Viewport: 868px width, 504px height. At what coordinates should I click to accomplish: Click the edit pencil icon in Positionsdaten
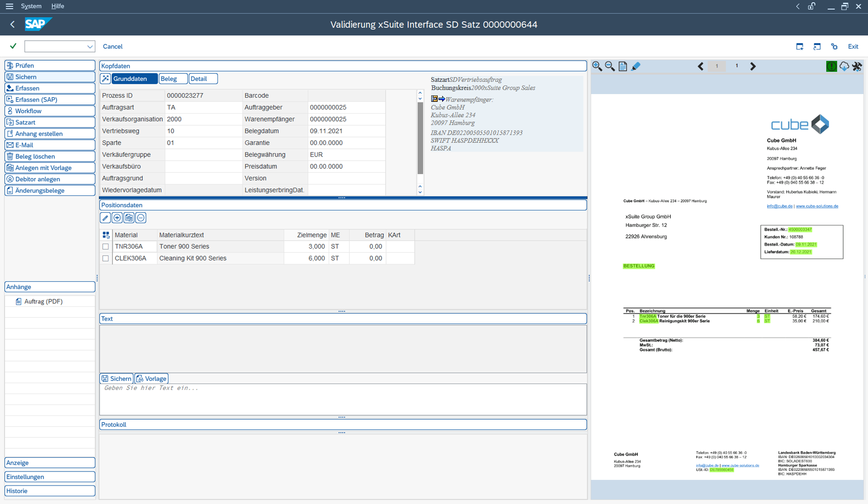pos(105,218)
